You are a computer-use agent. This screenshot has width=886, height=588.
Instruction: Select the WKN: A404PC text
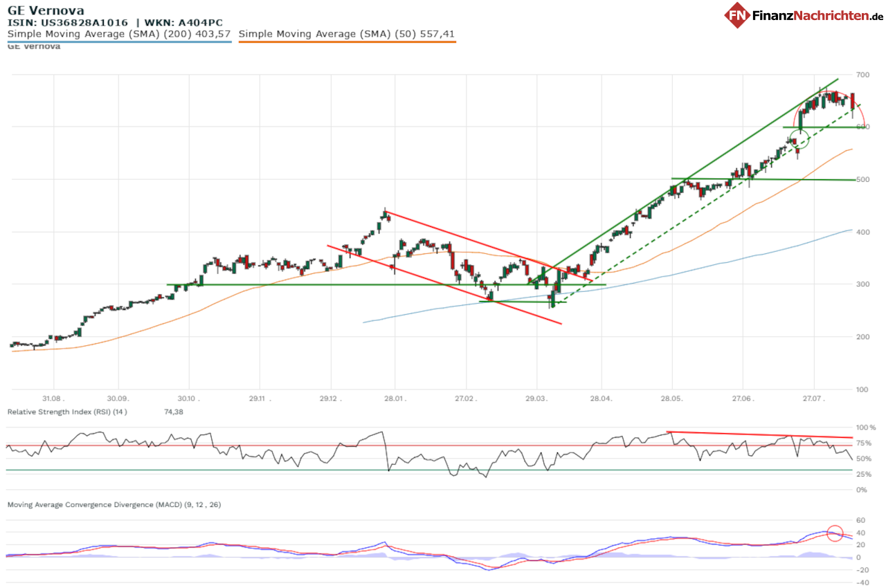click(x=183, y=22)
